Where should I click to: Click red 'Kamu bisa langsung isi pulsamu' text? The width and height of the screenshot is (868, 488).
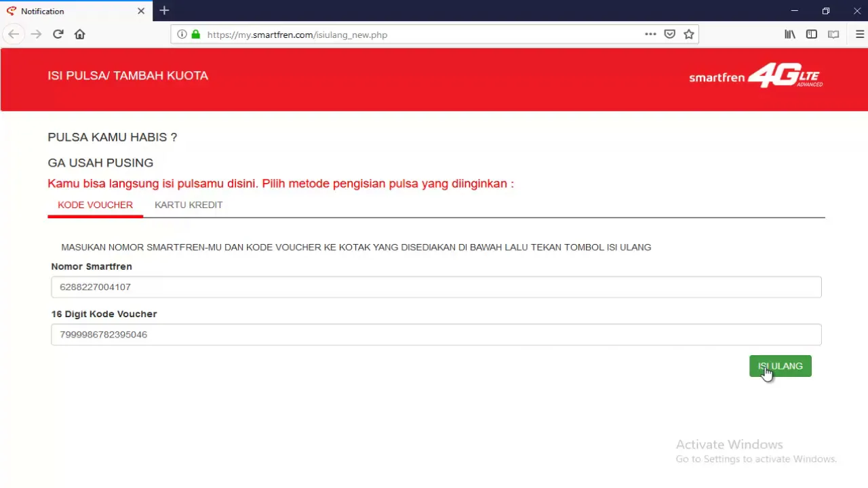coord(281,184)
